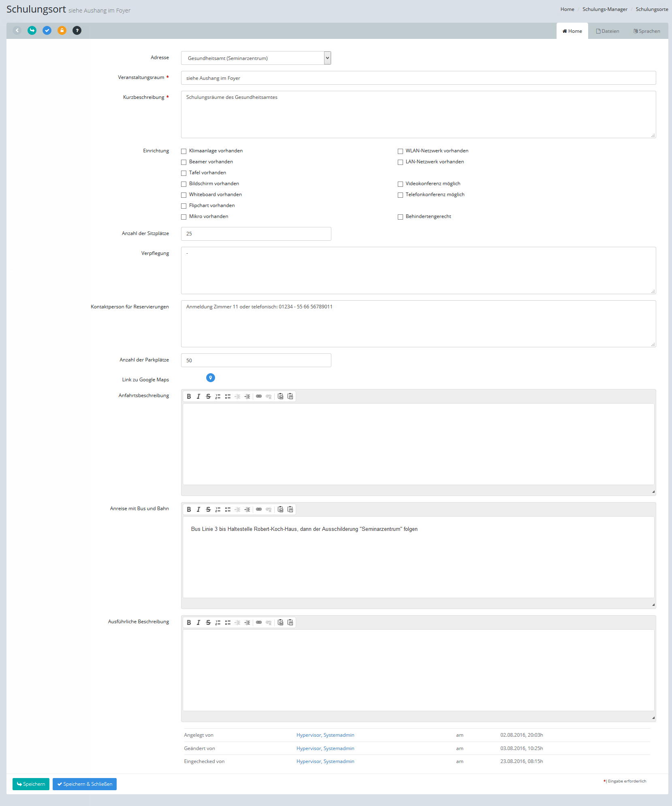The width and height of the screenshot is (672, 806).
Task: Check the WLAN-Netzwerk vorhanden option
Action: [400, 151]
